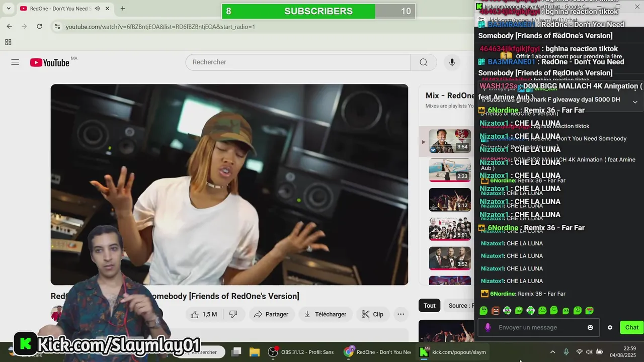Viewport: 644px width, 362px height.
Task: Type area: click Envoyer un message field
Action: (x=538, y=327)
